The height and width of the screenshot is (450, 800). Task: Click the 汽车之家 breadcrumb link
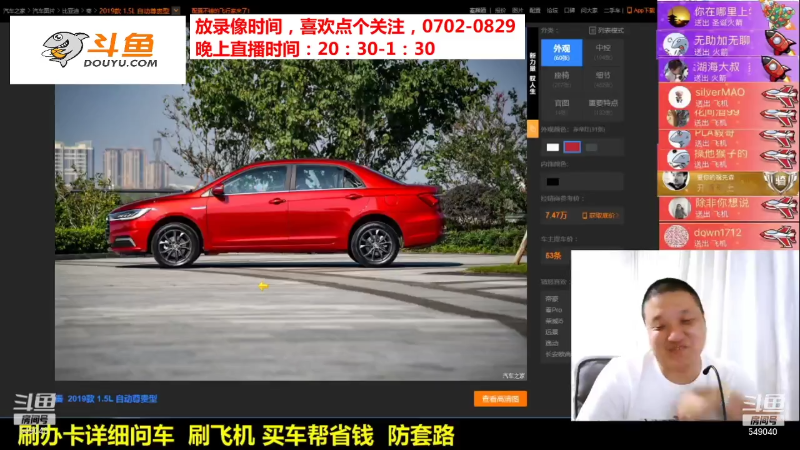(x=14, y=11)
